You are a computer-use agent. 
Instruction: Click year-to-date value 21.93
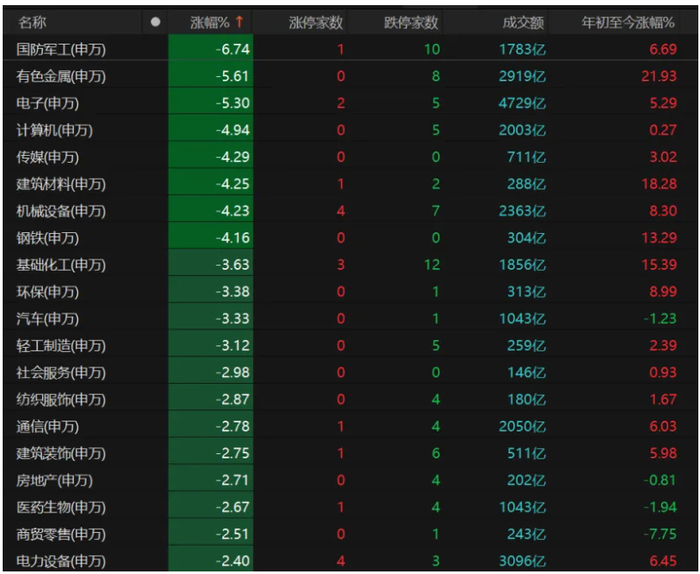[x=659, y=76]
